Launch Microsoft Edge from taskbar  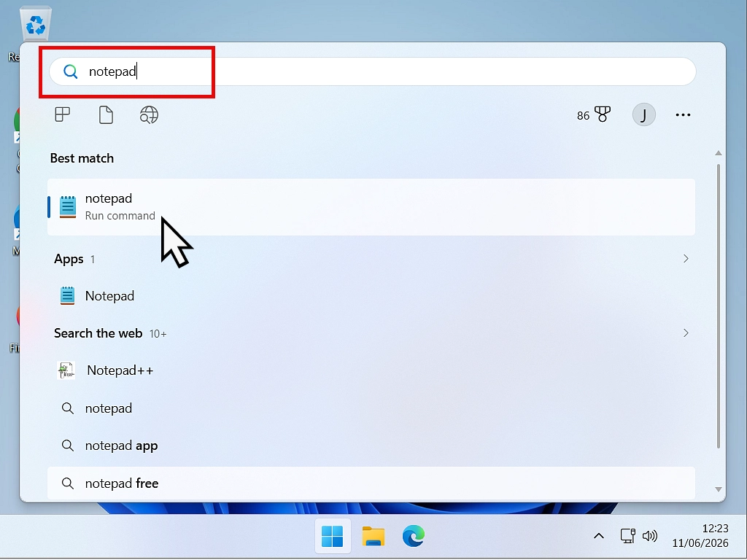pos(414,536)
